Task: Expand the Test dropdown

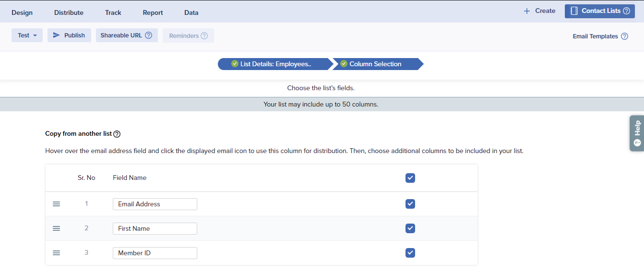Action: pyautogui.click(x=27, y=36)
